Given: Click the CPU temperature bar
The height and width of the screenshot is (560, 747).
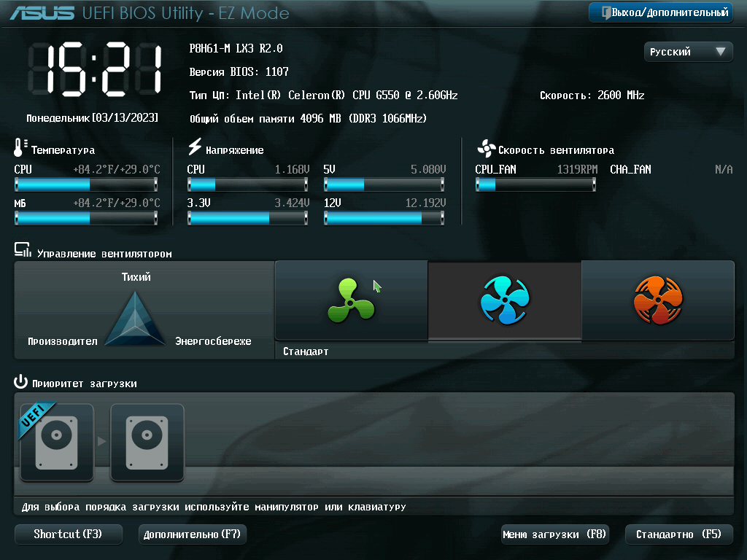Looking at the screenshot, I should click(x=86, y=184).
